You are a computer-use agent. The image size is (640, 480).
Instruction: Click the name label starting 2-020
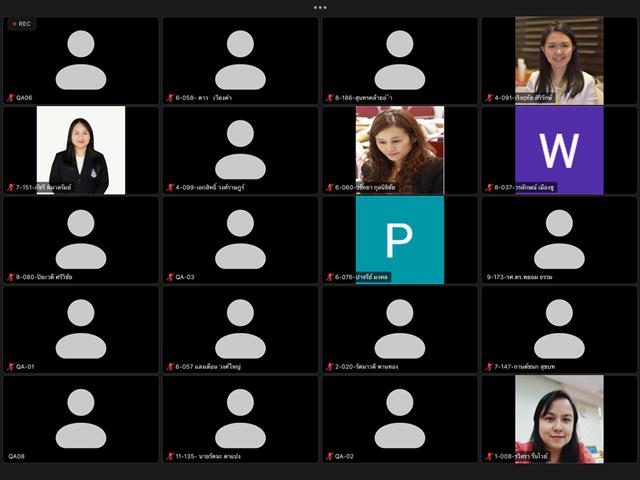(x=367, y=367)
